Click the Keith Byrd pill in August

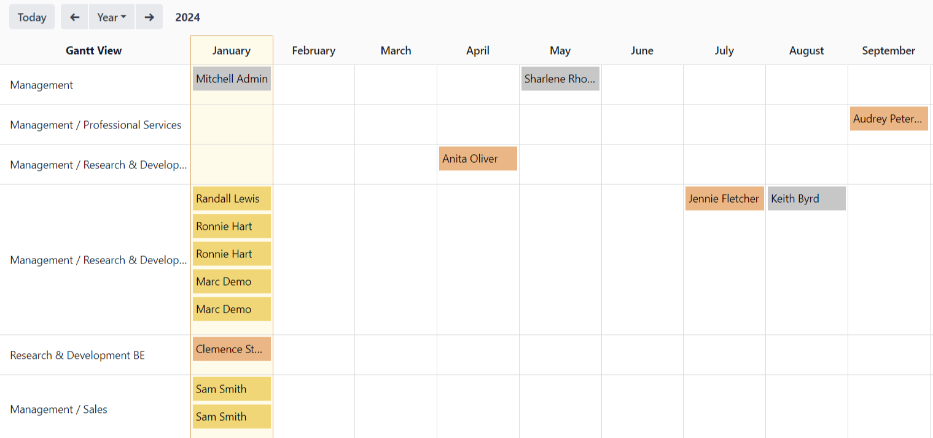tap(806, 199)
